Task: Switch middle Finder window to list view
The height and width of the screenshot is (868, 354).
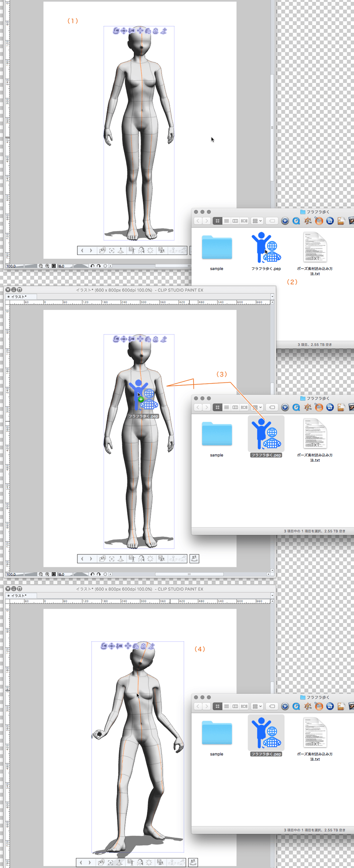Action: 226,407
